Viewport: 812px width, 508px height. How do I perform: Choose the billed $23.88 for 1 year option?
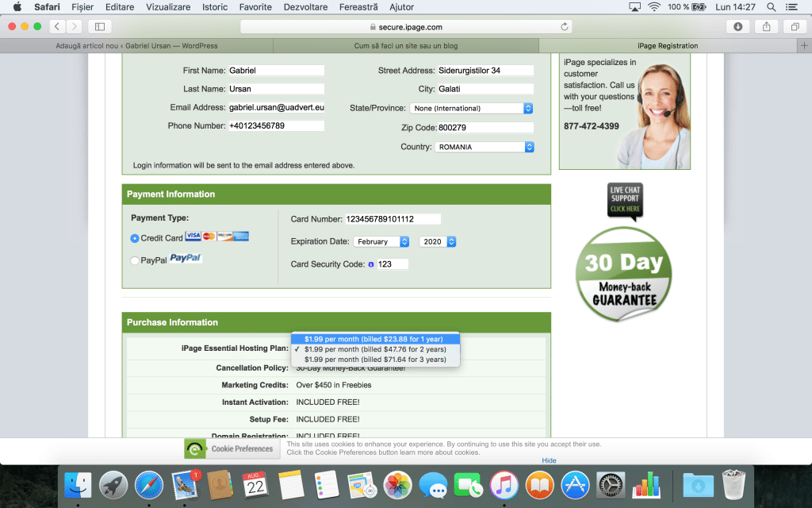click(375, 339)
